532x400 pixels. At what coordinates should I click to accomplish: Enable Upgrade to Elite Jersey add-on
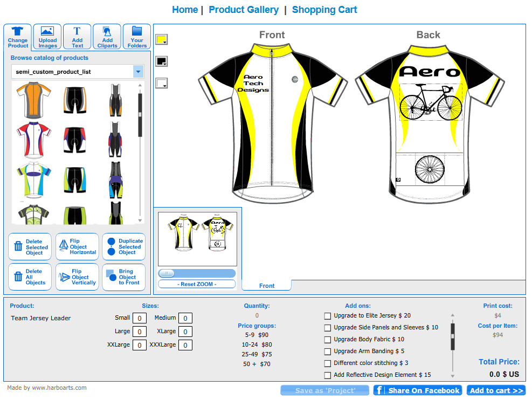click(327, 316)
